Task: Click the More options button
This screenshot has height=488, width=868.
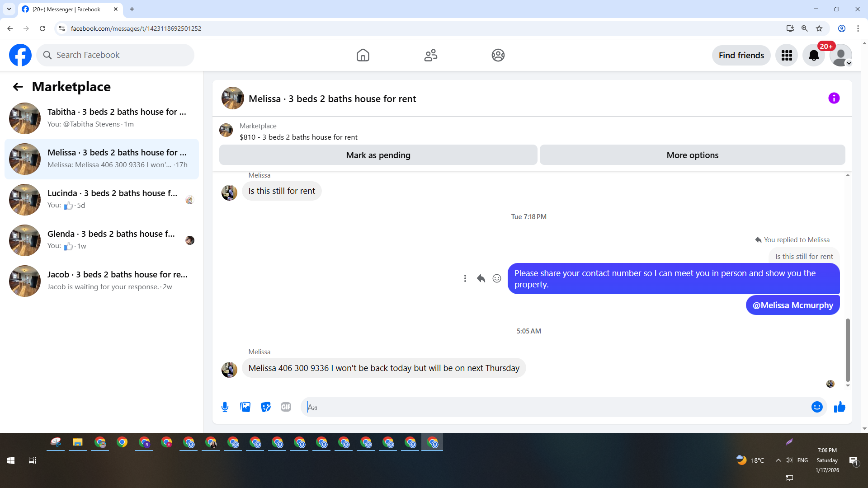Action: (692, 155)
